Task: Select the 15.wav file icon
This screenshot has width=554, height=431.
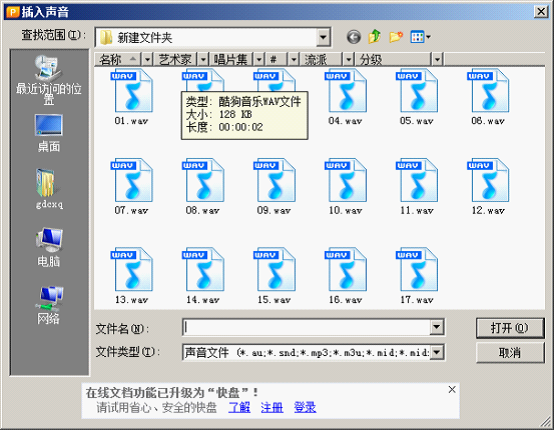Action: (275, 270)
